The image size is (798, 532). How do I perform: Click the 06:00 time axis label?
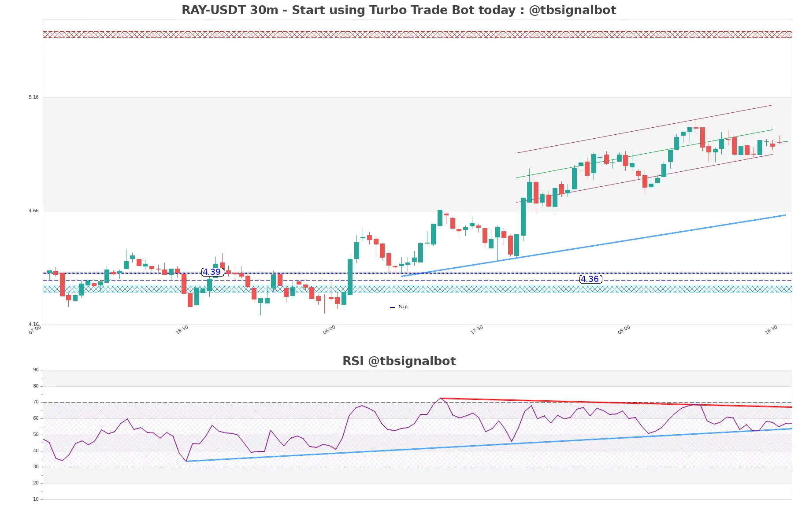pyautogui.click(x=329, y=330)
